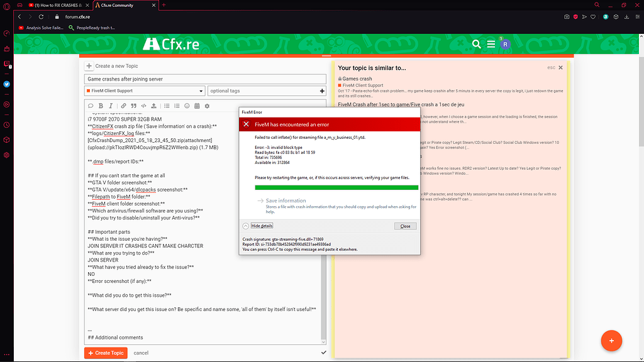This screenshot has height=362, width=644.
Task: Open the history clock icon in sidebar
Action: click(x=6, y=125)
